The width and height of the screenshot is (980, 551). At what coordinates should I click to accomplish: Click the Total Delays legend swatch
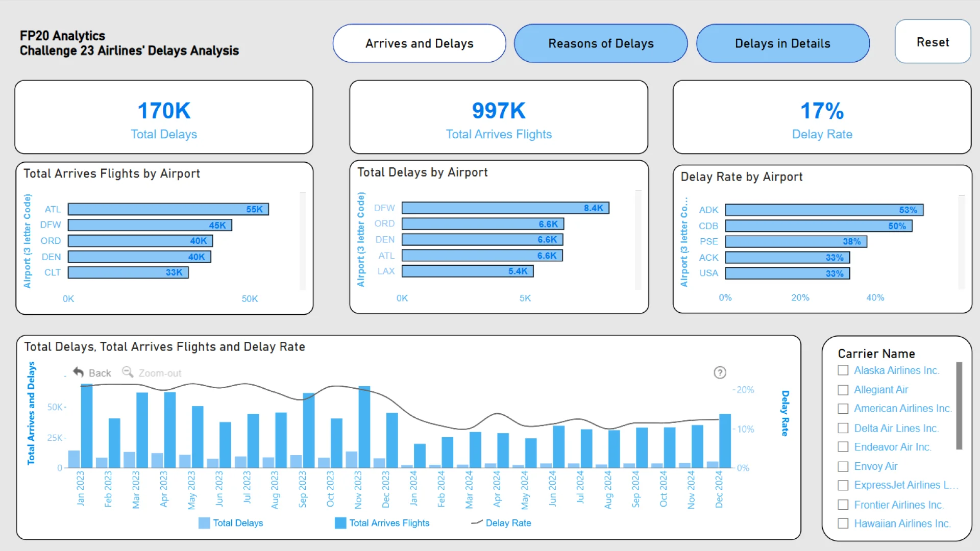pos(204,523)
